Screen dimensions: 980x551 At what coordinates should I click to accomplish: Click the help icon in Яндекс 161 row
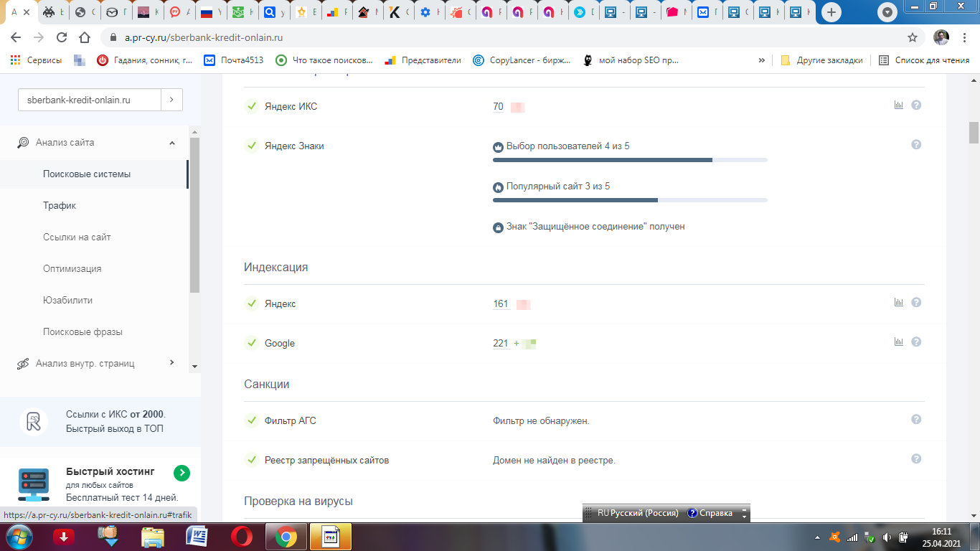click(916, 303)
